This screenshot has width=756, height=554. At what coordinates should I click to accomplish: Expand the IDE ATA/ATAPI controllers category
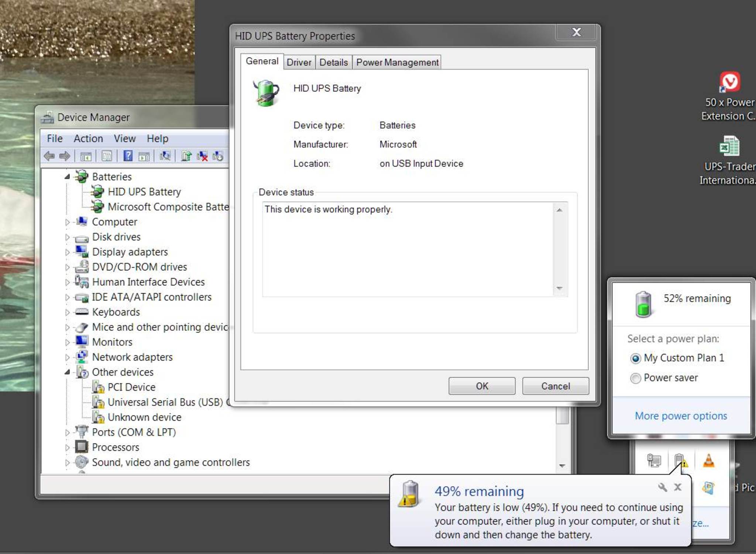67,297
